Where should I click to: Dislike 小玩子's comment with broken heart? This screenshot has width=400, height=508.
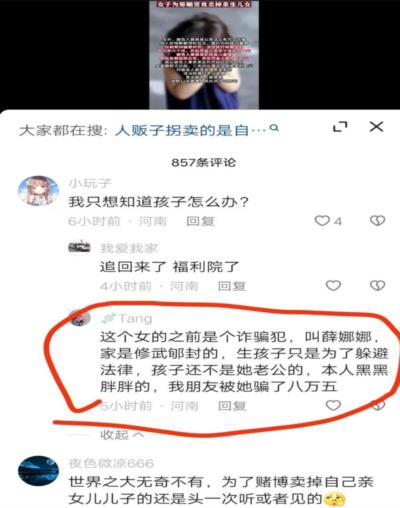coord(377,220)
